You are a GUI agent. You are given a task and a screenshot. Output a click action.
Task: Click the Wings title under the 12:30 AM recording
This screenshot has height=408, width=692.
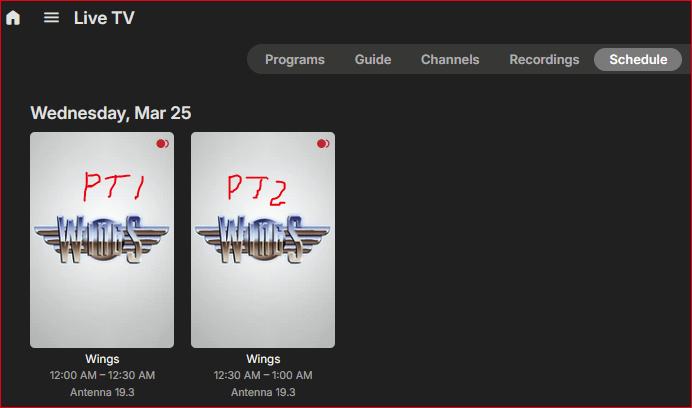point(263,359)
